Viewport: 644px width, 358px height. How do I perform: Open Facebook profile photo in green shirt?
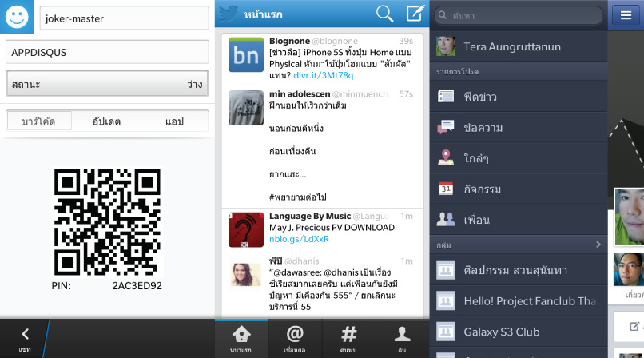[629, 217]
